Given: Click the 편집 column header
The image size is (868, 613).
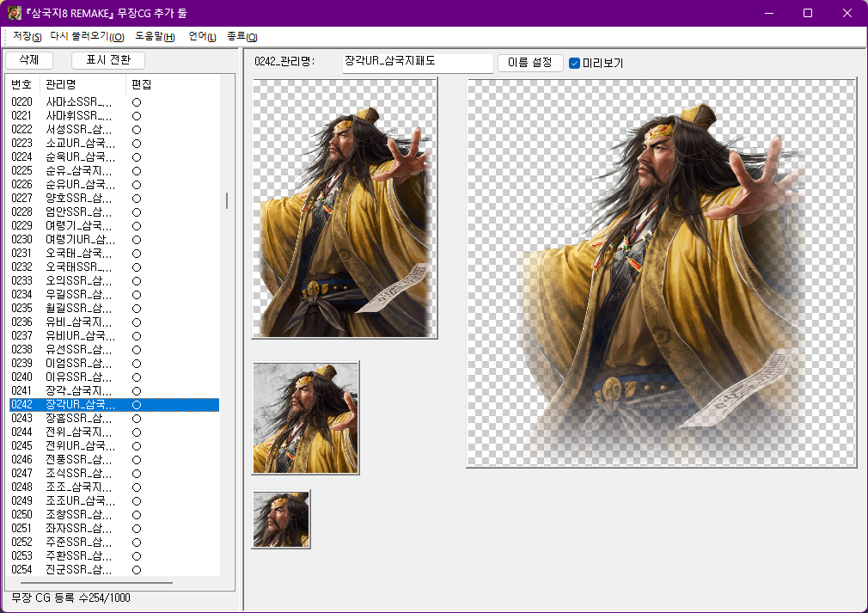Looking at the screenshot, I should [x=142, y=85].
